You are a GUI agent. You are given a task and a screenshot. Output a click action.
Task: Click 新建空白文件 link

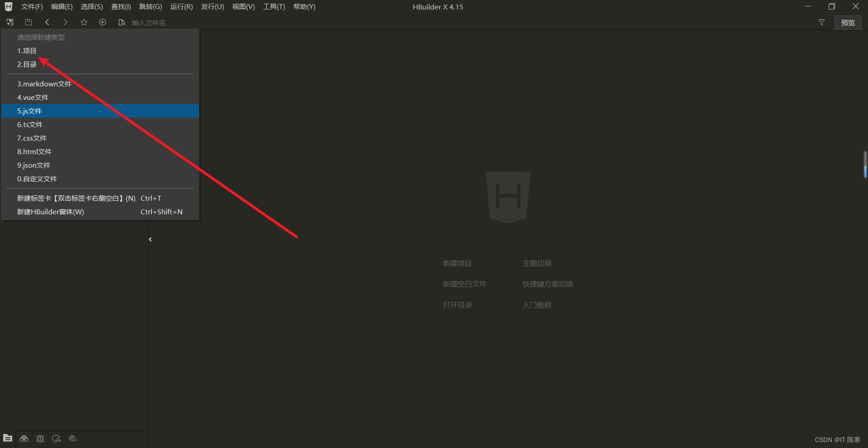[464, 284]
